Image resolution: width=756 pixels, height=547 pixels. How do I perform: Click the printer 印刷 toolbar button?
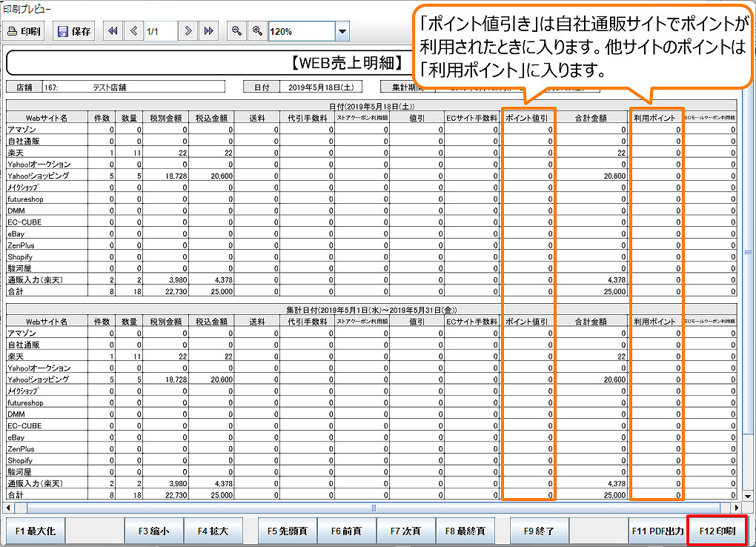tap(25, 31)
